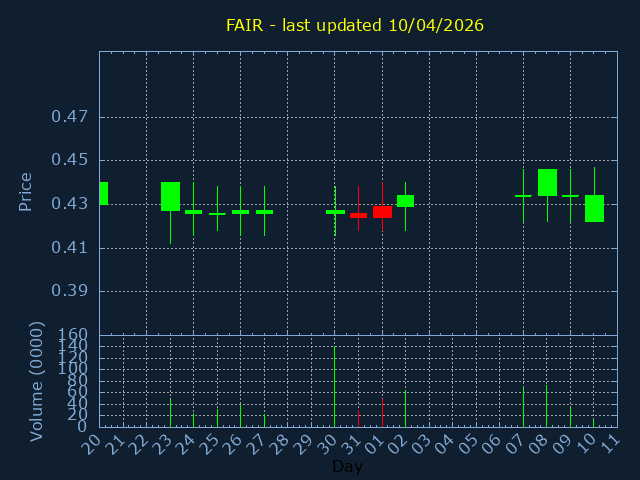The height and width of the screenshot is (480, 640).
Task: Select the green candle on day 10
Action: (594, 208)
